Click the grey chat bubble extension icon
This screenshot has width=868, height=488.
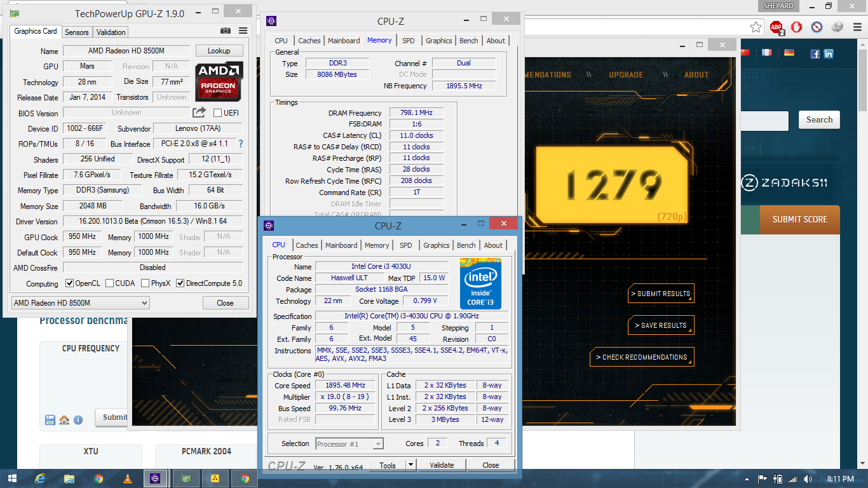[837, 27]
